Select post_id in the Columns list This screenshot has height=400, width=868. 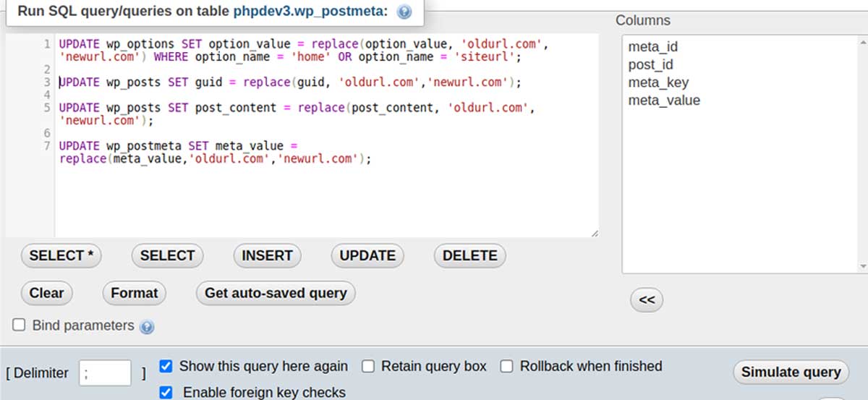(650, 65)
